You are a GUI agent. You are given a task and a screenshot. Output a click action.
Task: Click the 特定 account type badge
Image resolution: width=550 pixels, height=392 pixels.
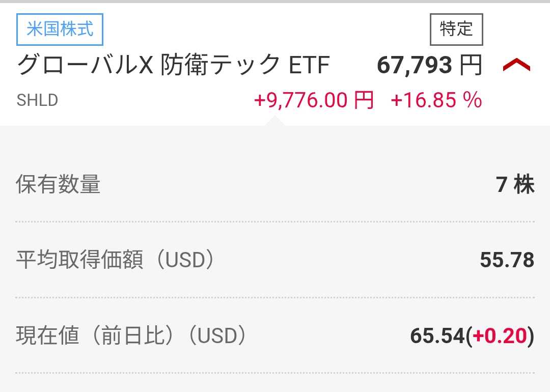pos(456,30)
